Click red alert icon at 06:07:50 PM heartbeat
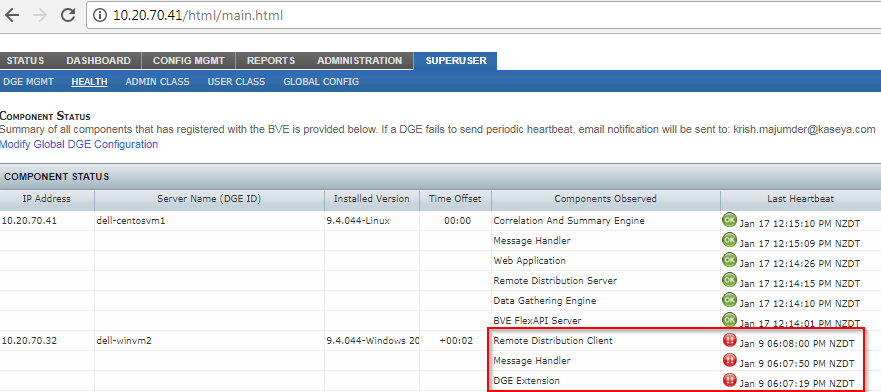881x392 pixels. 729,360
